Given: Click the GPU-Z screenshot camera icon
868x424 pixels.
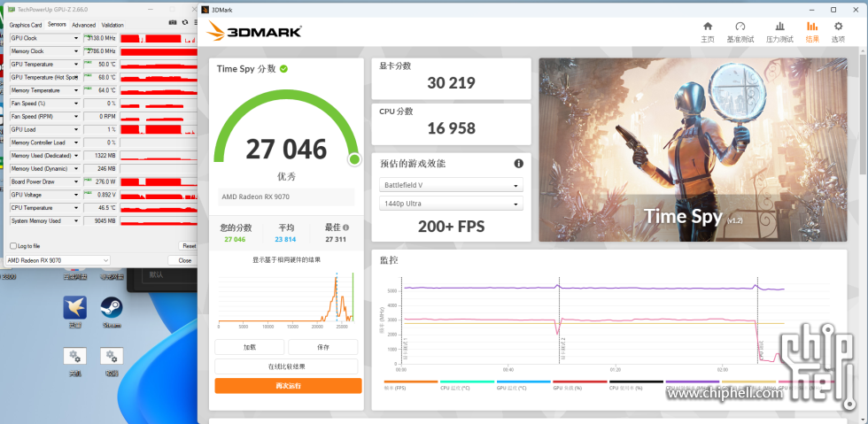Looking at the screenshot, I should [173, 23].
